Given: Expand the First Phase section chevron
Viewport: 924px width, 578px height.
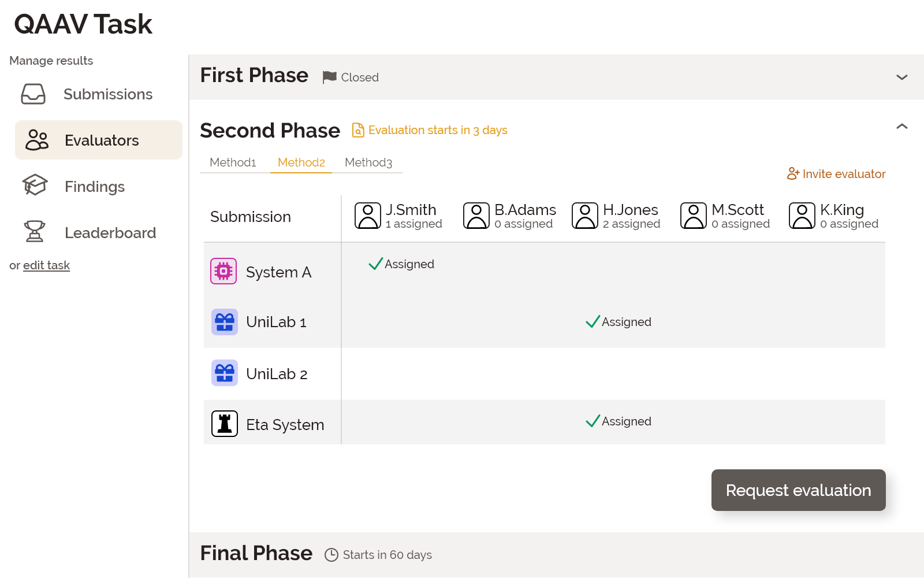Looking at the screenshot, I should (x=901, y=77).
